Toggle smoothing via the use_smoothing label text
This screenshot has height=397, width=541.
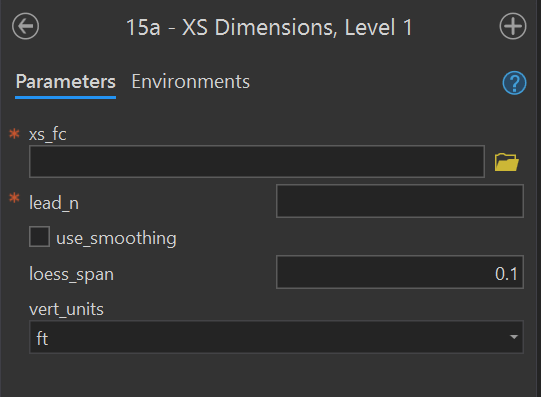116,238
